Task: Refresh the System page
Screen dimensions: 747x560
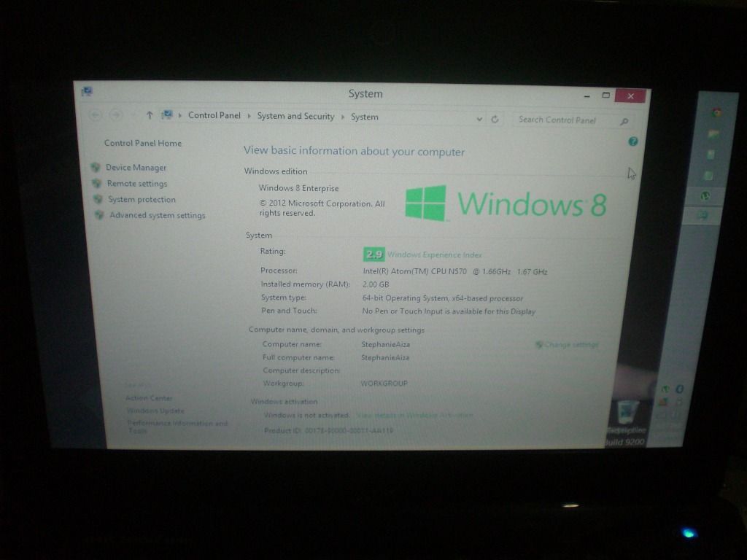Action: (495, 119)
